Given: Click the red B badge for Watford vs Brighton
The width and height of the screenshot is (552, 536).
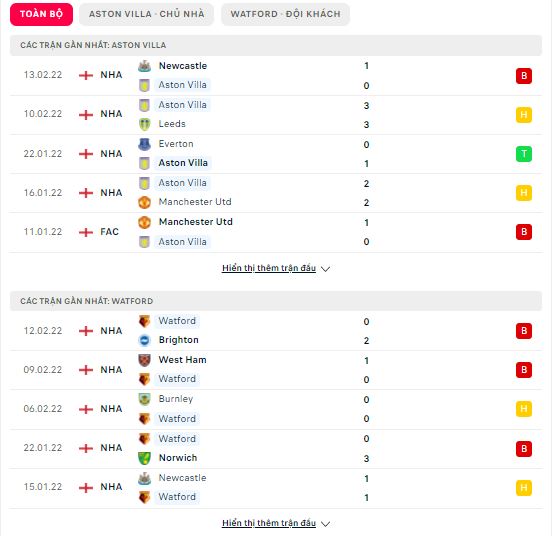Looking at the screenshot, I should 523,331.
